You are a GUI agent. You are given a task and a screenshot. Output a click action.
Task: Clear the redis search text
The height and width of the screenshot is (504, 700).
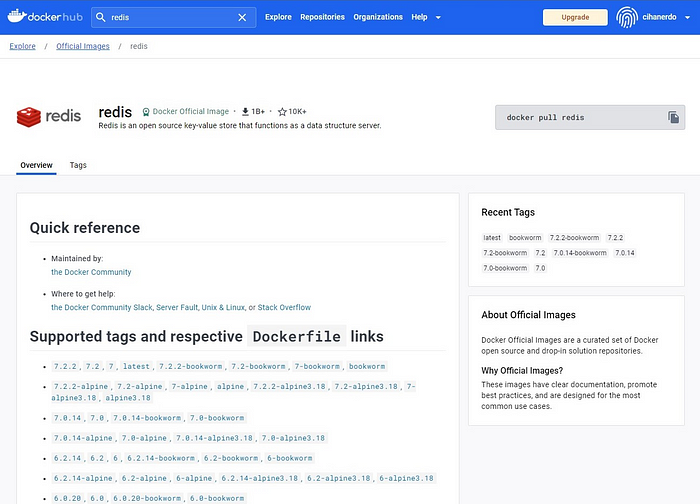click(x=242, y=17)
